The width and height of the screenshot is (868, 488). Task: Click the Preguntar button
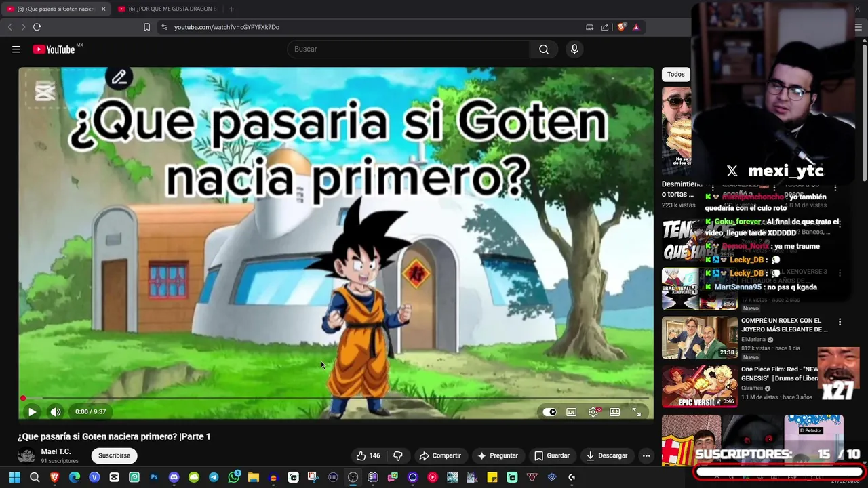pos(498,455)
